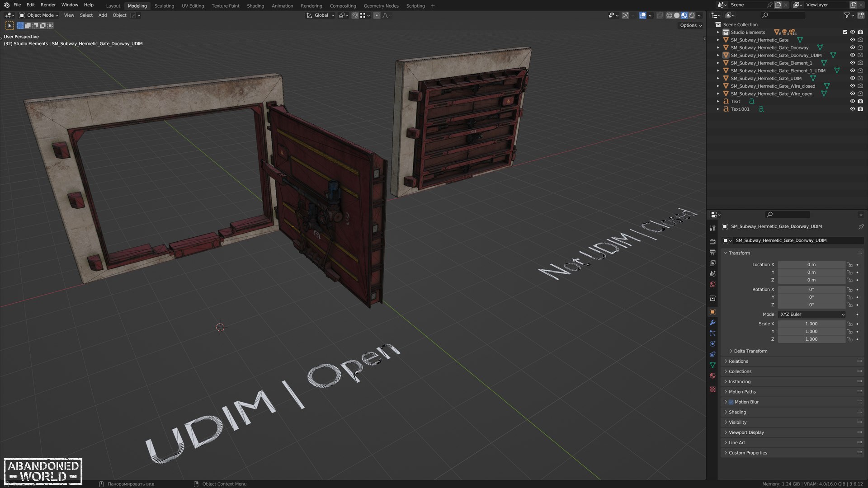Open the rotation Mode XYZ Euler dropdown
The height and width of the screenshot is (488, 868).
click(812, 314)
